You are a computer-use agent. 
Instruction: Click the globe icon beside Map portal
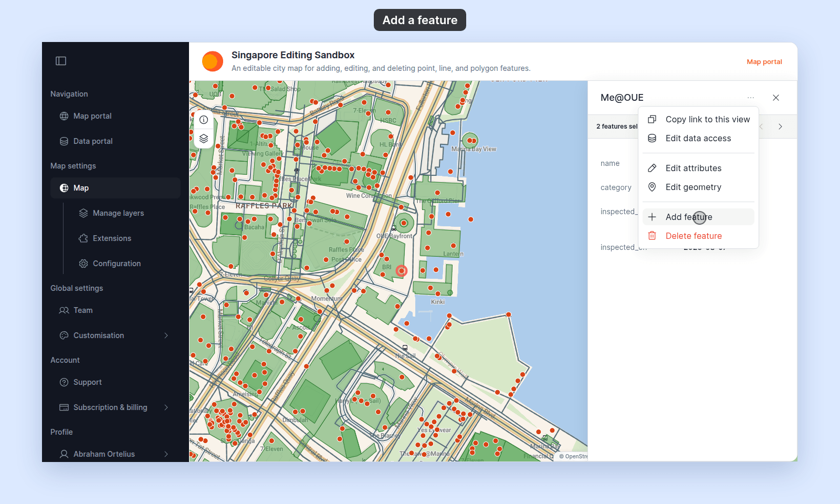point(64,116)
